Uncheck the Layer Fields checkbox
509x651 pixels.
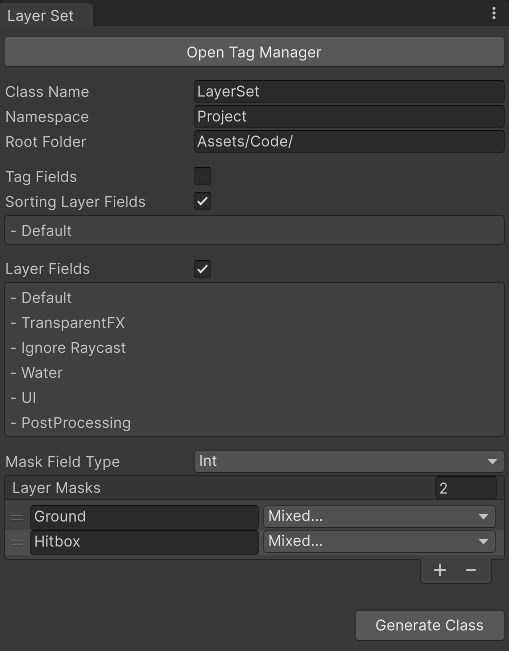click(203, 269)
